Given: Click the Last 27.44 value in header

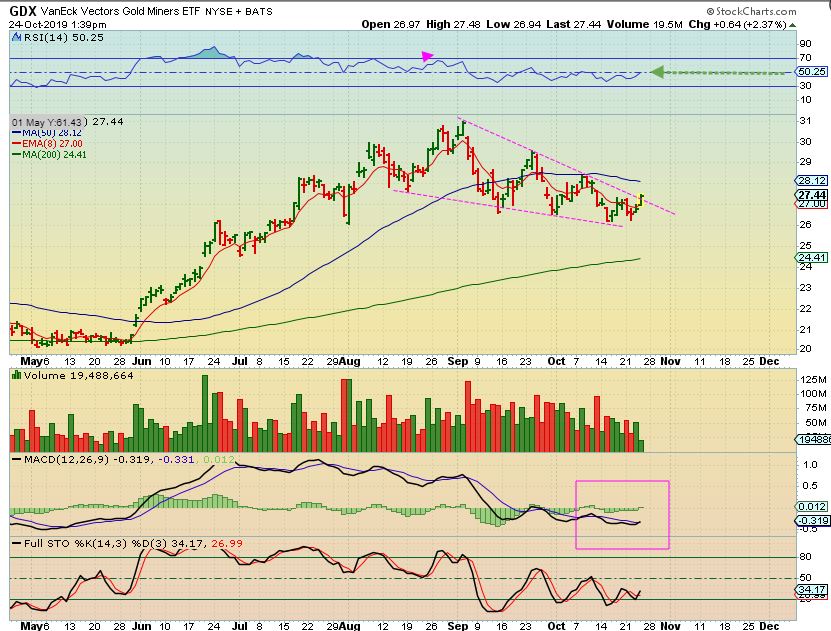Looking at the screenshot, I should [x=573, y=24].
